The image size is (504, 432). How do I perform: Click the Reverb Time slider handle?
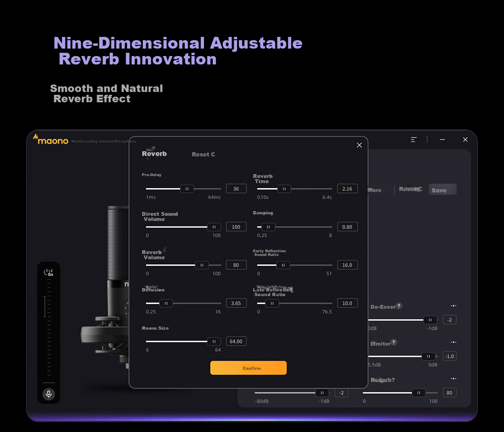click(284, 189)
